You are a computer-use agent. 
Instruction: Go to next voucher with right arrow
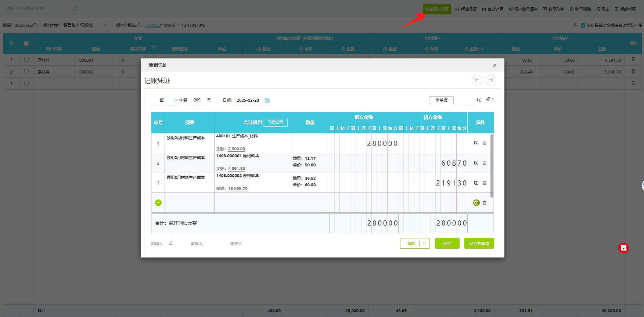click(491, 80)
